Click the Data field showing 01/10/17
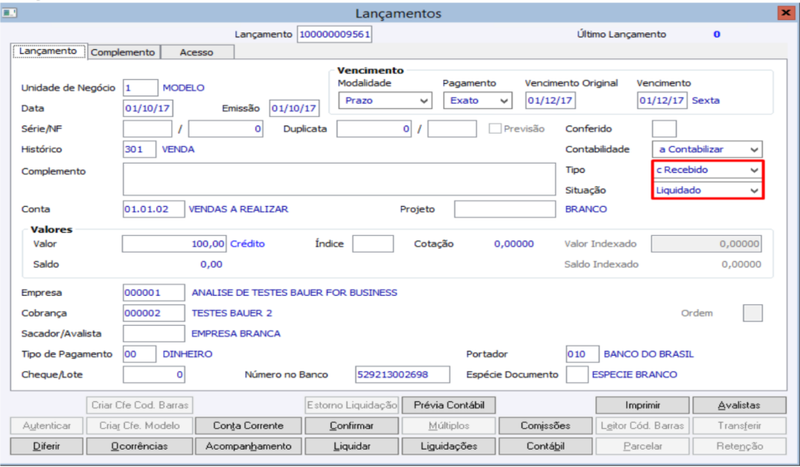Image resolution: width=800 pixels, height=467 pixels. (148, 108)
